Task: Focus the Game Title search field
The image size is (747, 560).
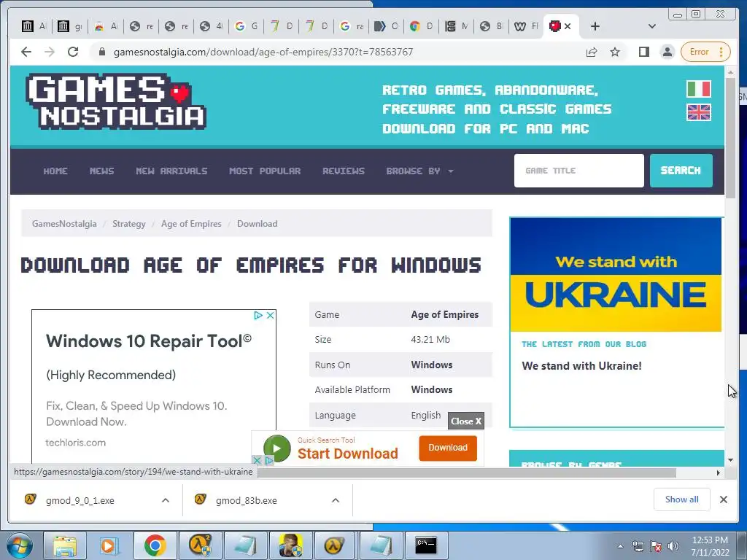Action: (578, 171)
